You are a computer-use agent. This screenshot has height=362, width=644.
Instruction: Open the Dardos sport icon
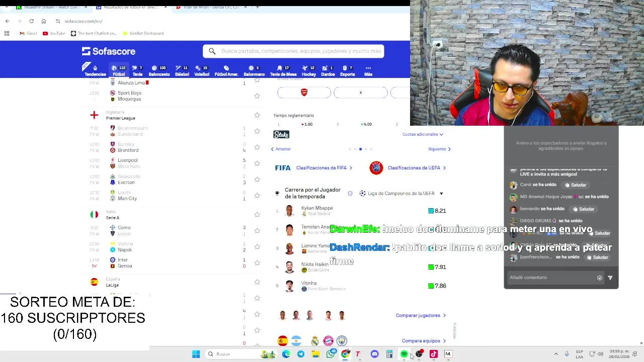328,70
